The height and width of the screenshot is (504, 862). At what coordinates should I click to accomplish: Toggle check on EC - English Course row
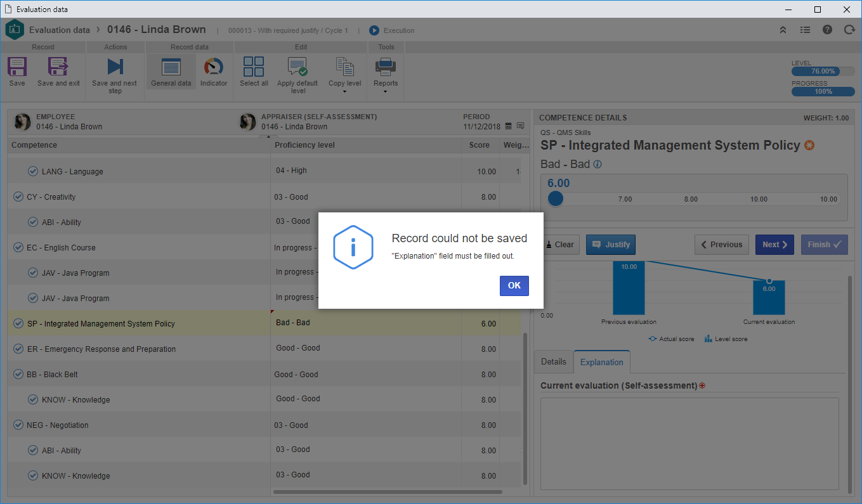pyautogui.click(x=18, y=247)
